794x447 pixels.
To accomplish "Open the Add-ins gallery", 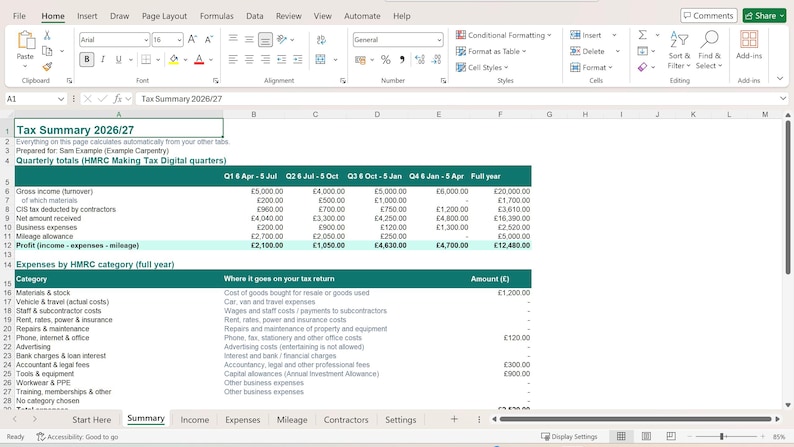I will coord(749,45).
